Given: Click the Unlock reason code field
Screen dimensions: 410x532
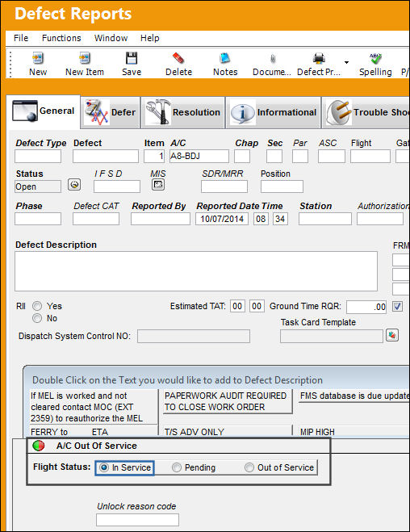Looking at the screenshot, I should pos(137,520).
